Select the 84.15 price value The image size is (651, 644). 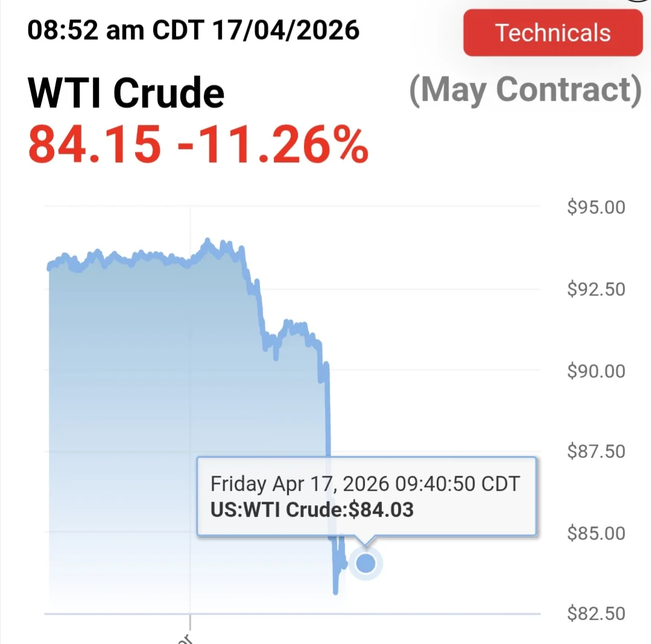(94, 144)
